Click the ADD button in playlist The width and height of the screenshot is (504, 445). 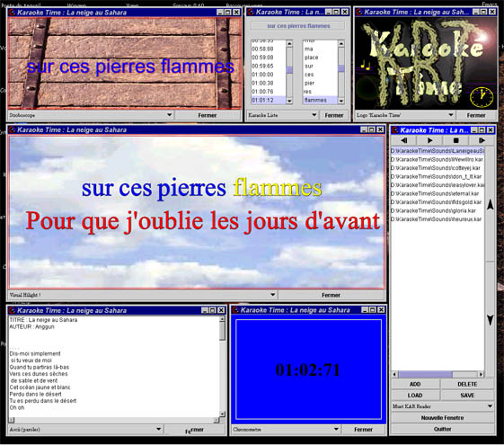(x=415, y=384)
